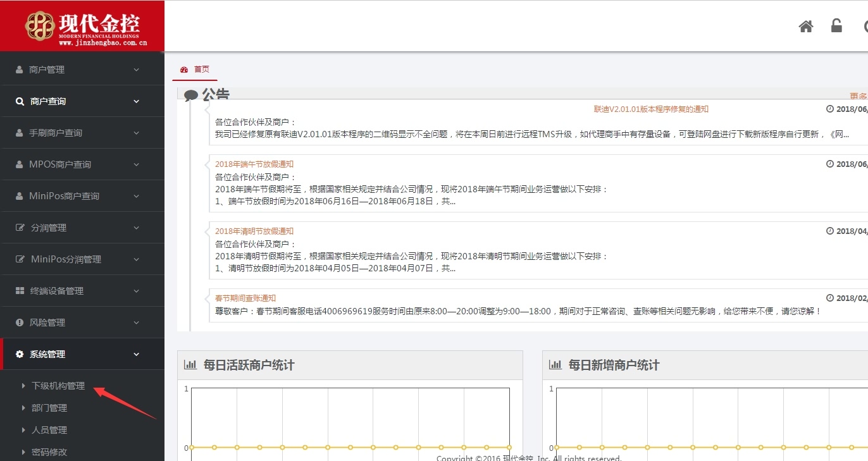Click clock icon on 端午节放假通知 row

[x=830, y=164]
